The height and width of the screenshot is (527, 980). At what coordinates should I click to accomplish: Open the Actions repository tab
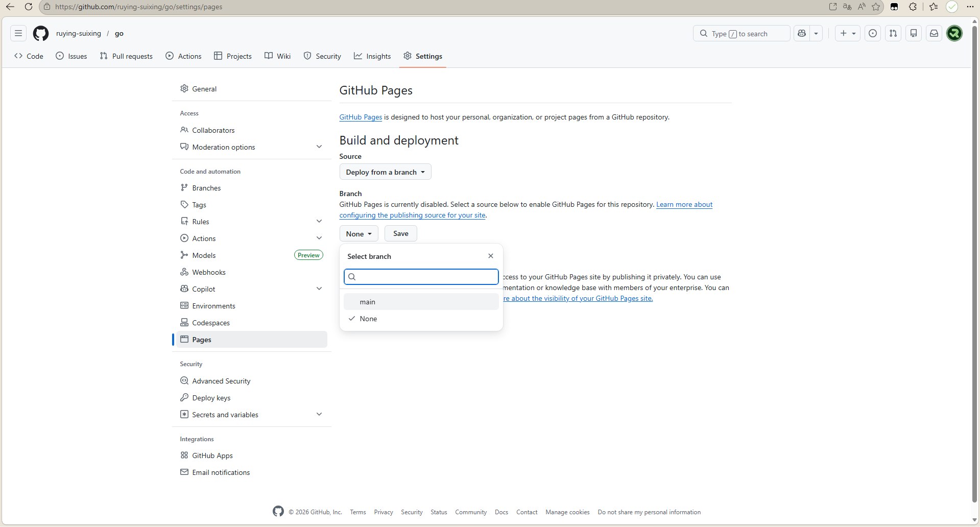pyautogui.click(x=184, y=56)
